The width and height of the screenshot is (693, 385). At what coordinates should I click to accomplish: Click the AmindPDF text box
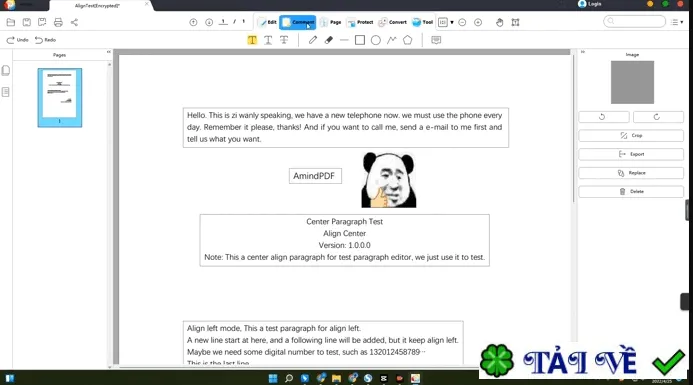pos(315,176)
